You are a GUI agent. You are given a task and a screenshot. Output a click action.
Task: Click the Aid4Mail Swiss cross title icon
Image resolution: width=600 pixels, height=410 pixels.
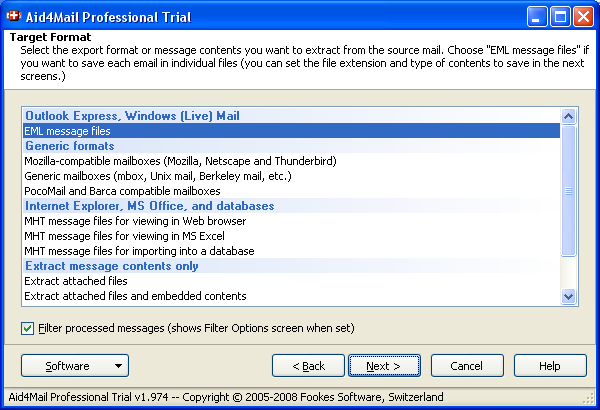[14, 17]
